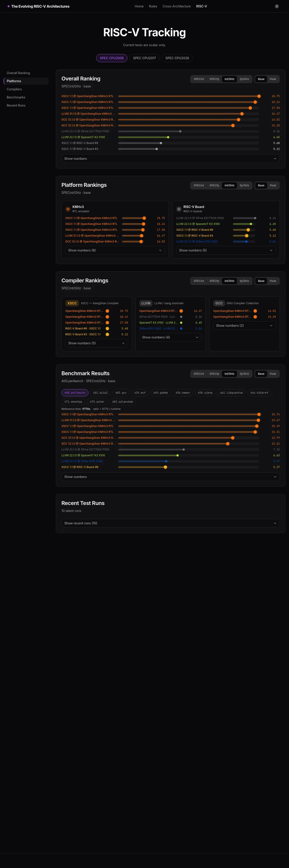Select fp/GHz metric in Compiler Rankings
Image resolution: width=289 pixels, height=868 pixels.
pyautogui.click(x=244, y=281)
